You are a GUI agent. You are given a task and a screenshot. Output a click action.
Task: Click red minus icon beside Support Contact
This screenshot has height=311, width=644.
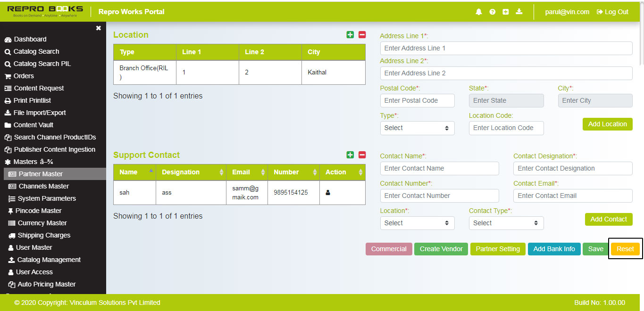coord(362,155)
